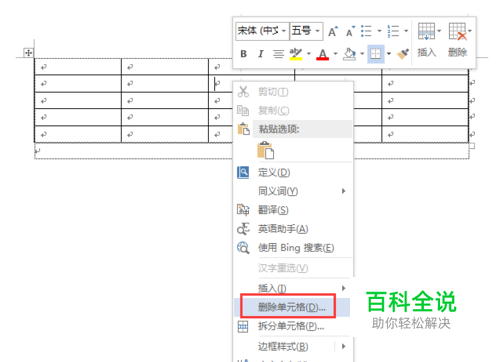Screen dimensions: 500x362
Task: Select 使用 Bing 搜索(E) entry
Action: pyautogui.click(x=293, y=248)
